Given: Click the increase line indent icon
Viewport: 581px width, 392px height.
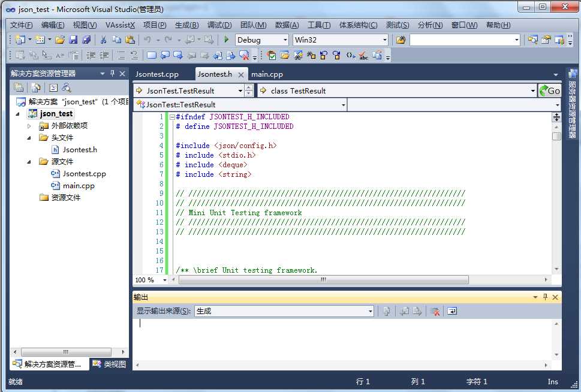Looking at the screenshot, I should tap(104, 56).
